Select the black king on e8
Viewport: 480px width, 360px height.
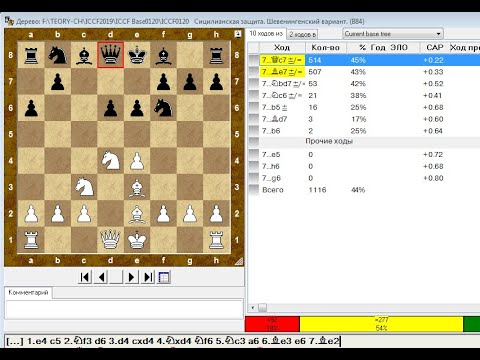[x=137, y=55]
